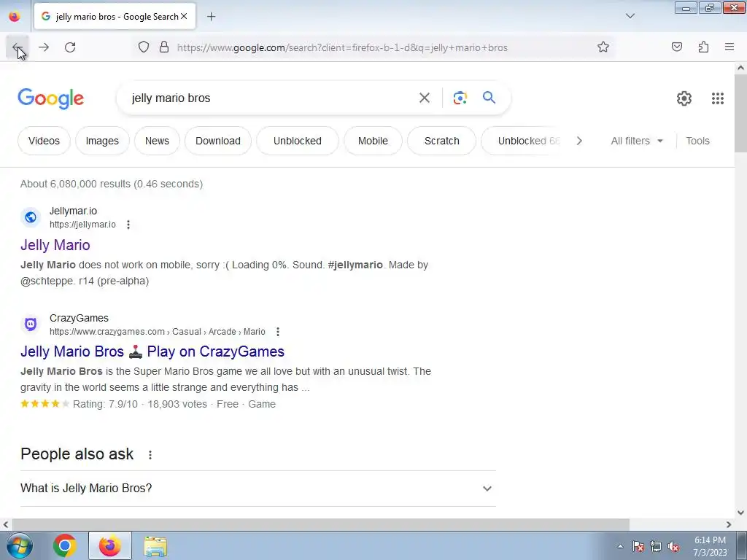The image size is (747, 560).
Task: Click the muted volume tray icon
Action: click(673, 547)
